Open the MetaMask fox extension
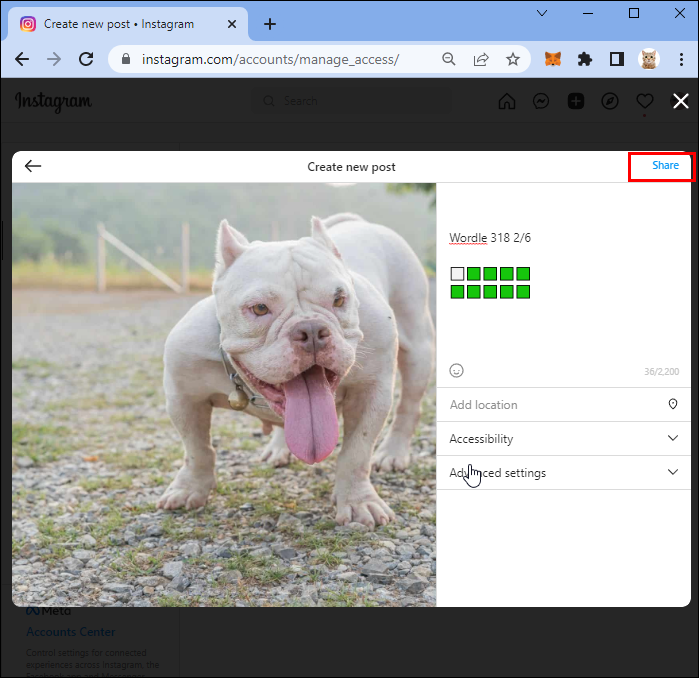This screenshot has width=699, height=678. point(553,59)
